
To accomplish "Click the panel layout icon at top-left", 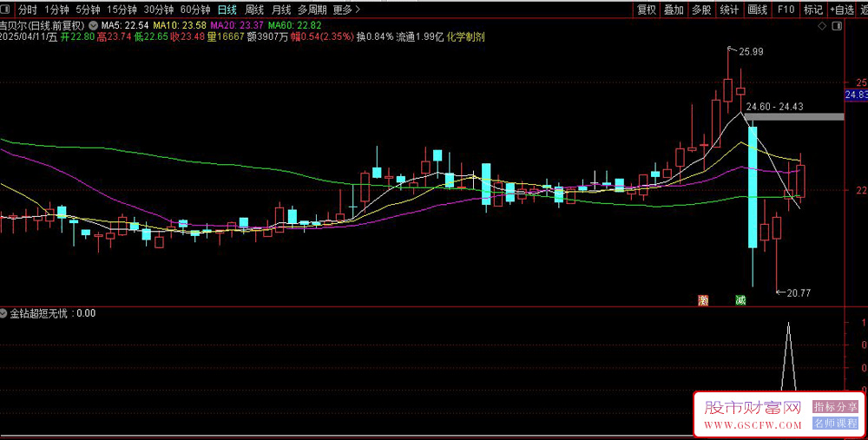I will click(6, 10).
